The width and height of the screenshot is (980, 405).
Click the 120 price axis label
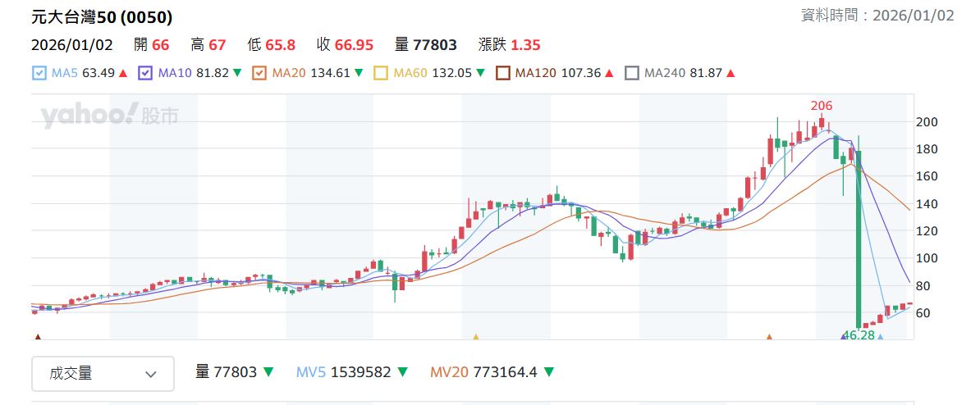point(927,231)
